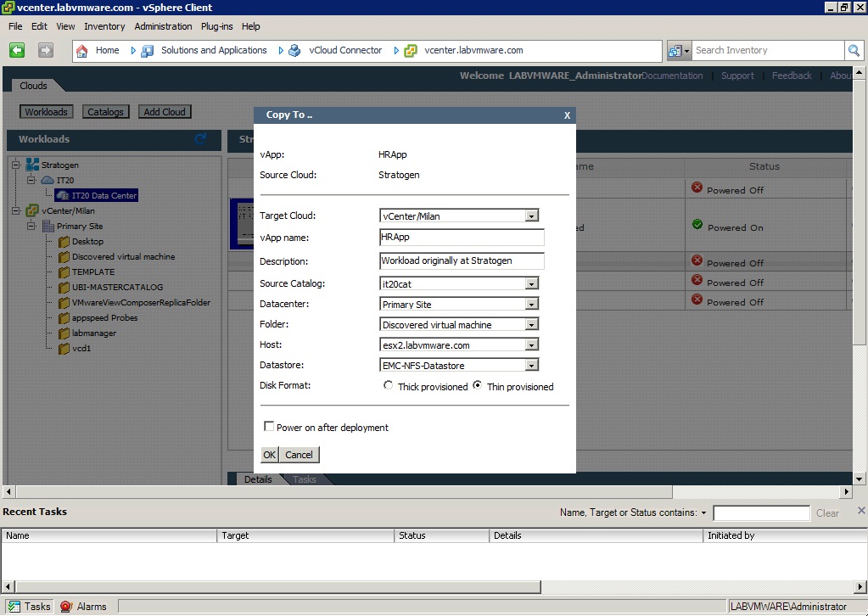Click the Primary Site datacenter icon
Screen dimensions: 868x616
click(48, 226)
